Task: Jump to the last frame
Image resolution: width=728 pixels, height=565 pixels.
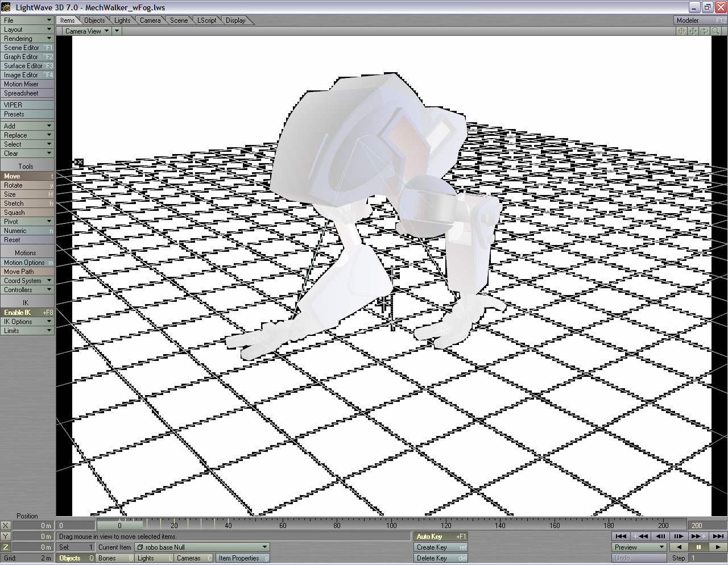Action: click(718, 536)
